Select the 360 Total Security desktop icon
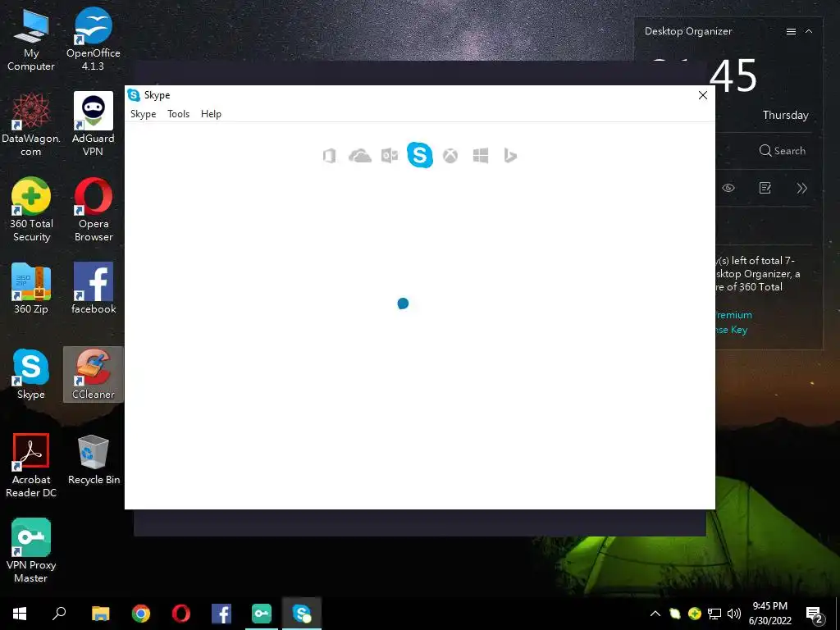The image size is (840, 630). [31, 210]
